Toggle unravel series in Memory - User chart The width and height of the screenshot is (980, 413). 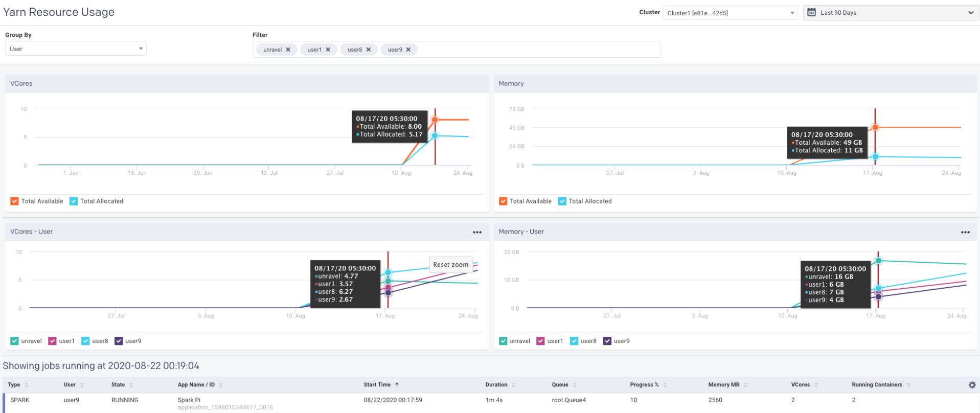(x=503, y=341)
